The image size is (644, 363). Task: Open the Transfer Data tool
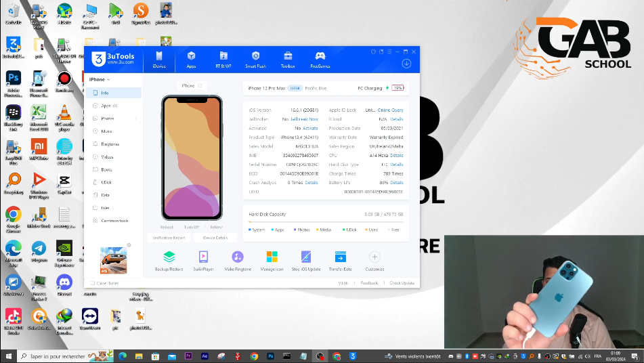[x=340, y=261]
